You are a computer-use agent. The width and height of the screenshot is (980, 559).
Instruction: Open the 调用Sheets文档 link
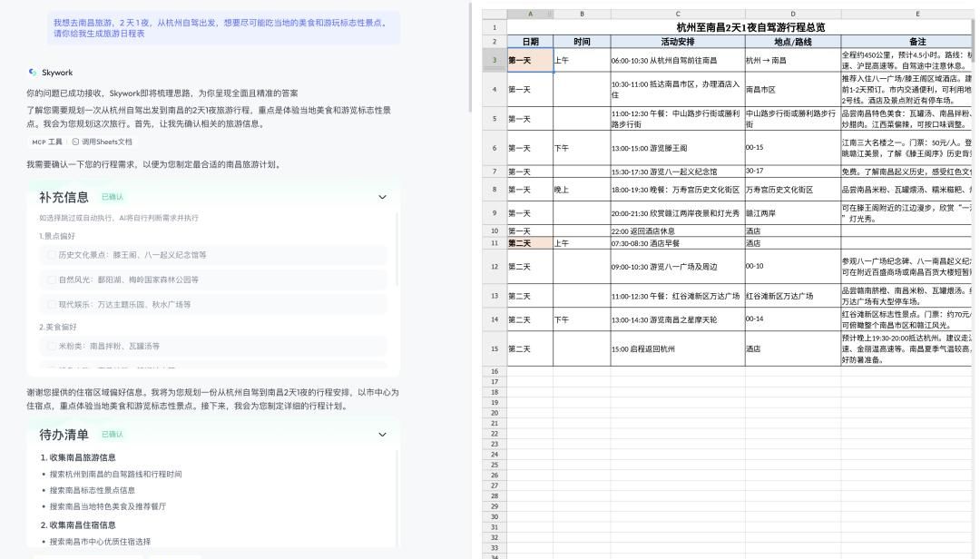[x=108, y=141]
